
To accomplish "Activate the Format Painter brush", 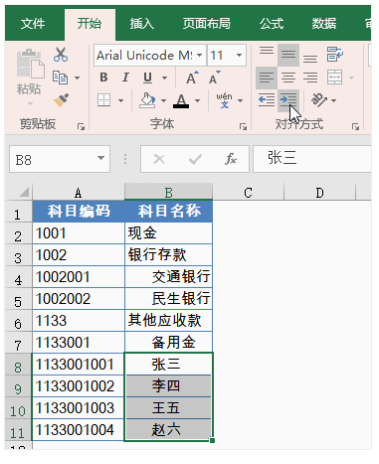I will click(61, 100).
